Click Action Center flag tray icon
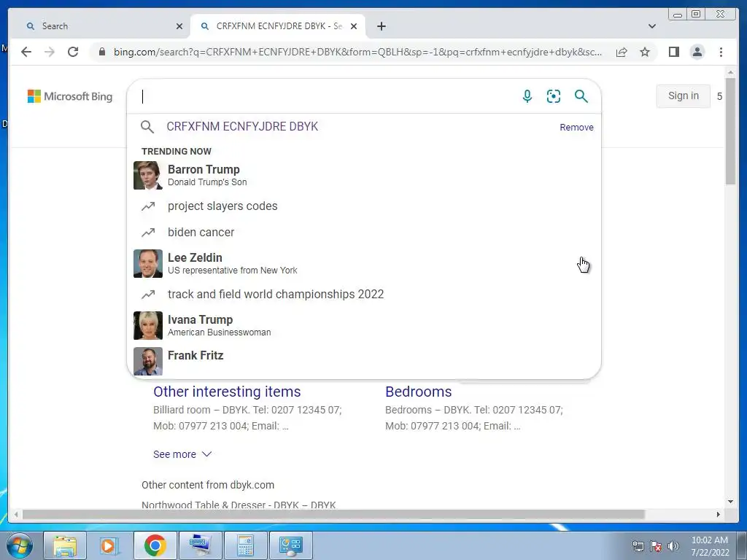The width and height of the screenshot is (747, 560). 656,546
